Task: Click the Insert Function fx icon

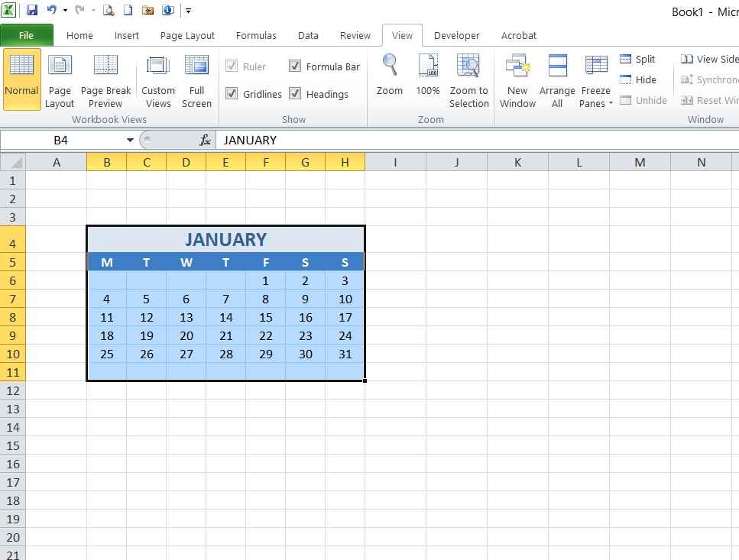Action: pos(205,140)
